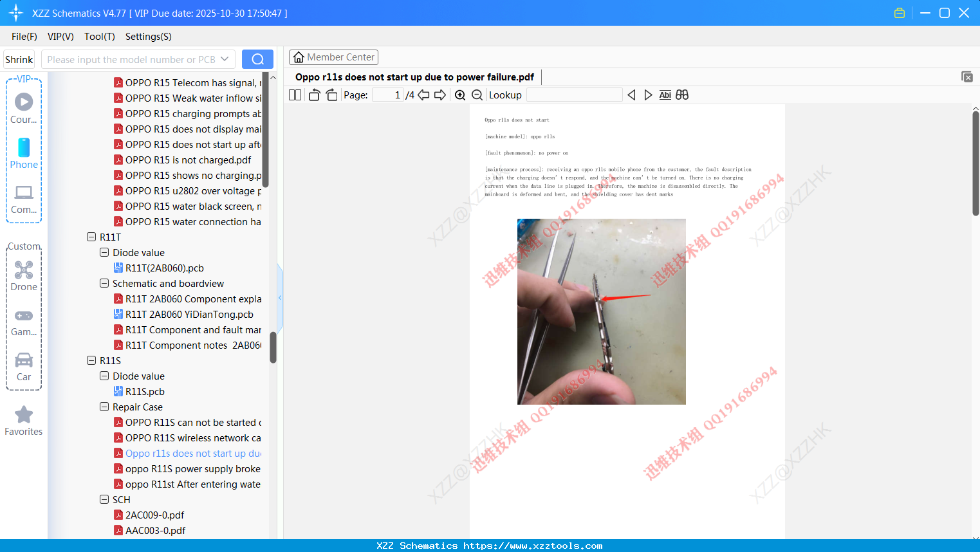Screen dimensions: 980x552
Task: Click the Lookup search field
Action: click(573, 95)
